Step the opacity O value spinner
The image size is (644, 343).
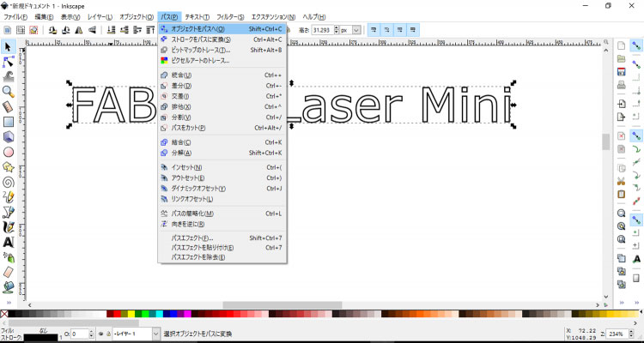(91, 334)
